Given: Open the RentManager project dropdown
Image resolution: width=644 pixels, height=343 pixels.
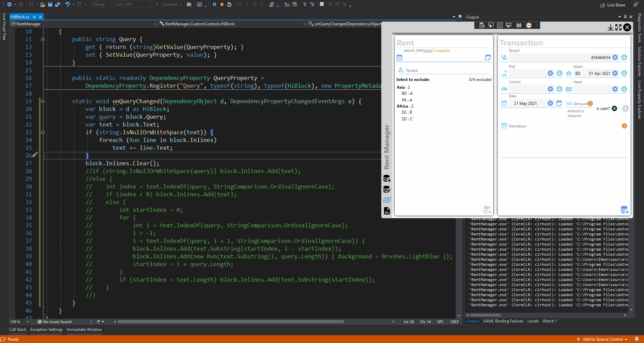Looking at the screenshot, I should click(84, 24).
